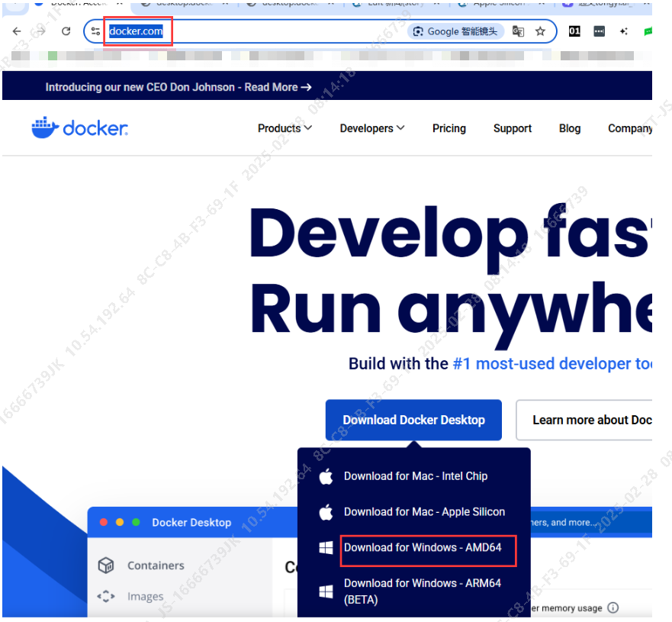
Task: Click the Download Docker Desktop button
Action: 413,420
